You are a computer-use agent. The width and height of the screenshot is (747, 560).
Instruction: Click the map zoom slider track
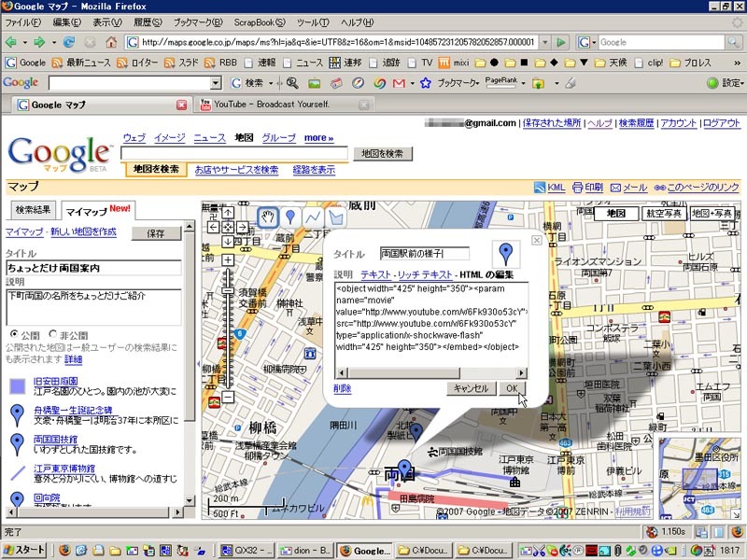pyautogui.click(x=228, y=329)
